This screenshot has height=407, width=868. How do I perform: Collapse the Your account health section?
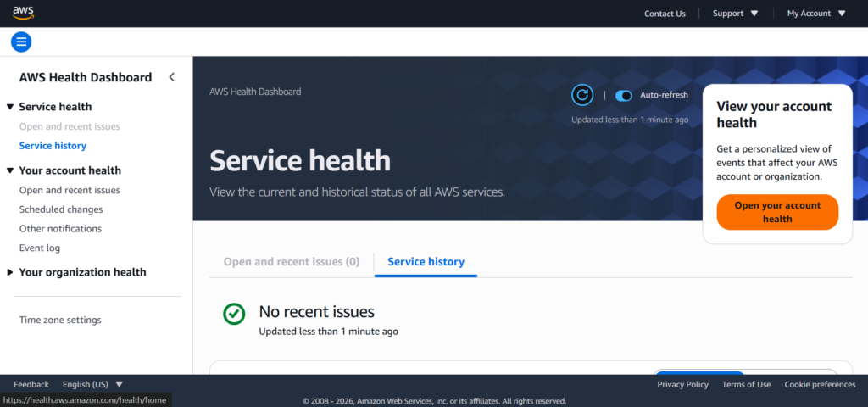tap(10, 170)
